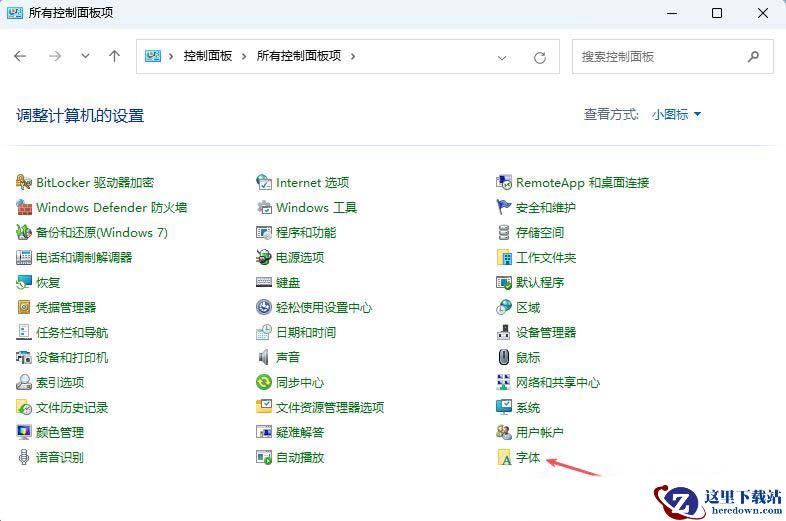This screenshot has height=521, width=786.
Task: Click the Windows 工具 icon
Action: (264, 207)
